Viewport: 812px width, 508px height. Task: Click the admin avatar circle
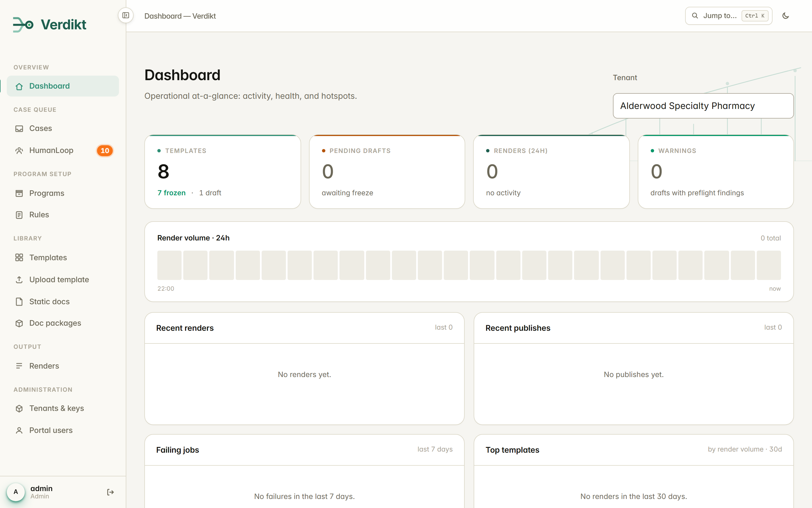click(x=16, y=492)
